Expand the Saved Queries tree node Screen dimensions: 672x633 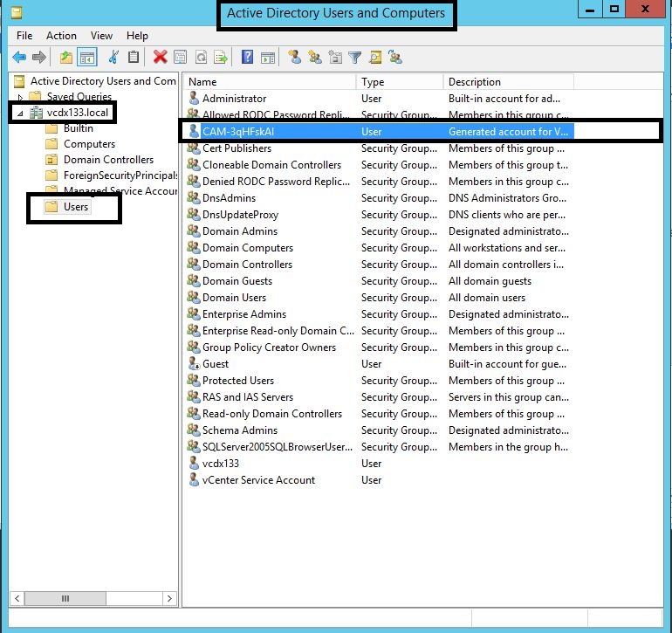20,97
